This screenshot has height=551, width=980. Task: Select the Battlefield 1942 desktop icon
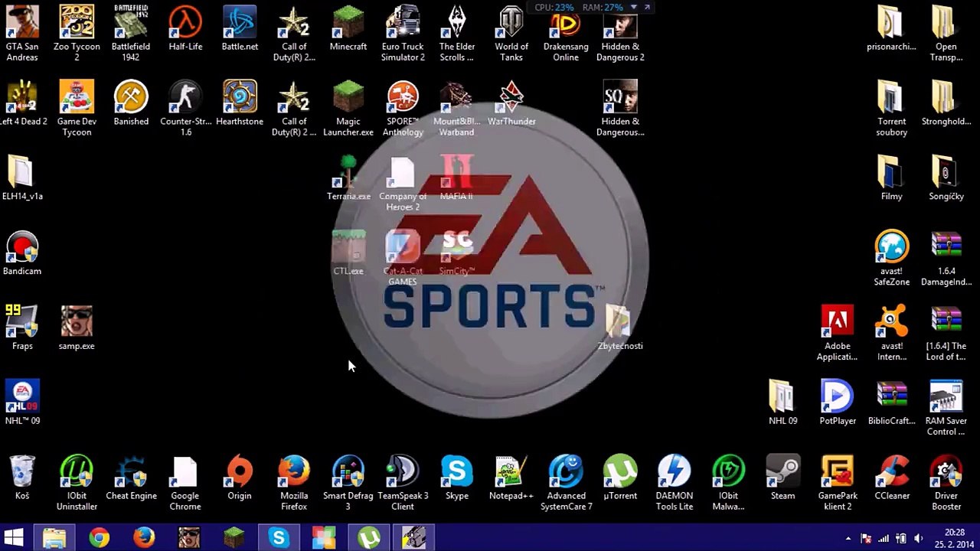[131, 33]
